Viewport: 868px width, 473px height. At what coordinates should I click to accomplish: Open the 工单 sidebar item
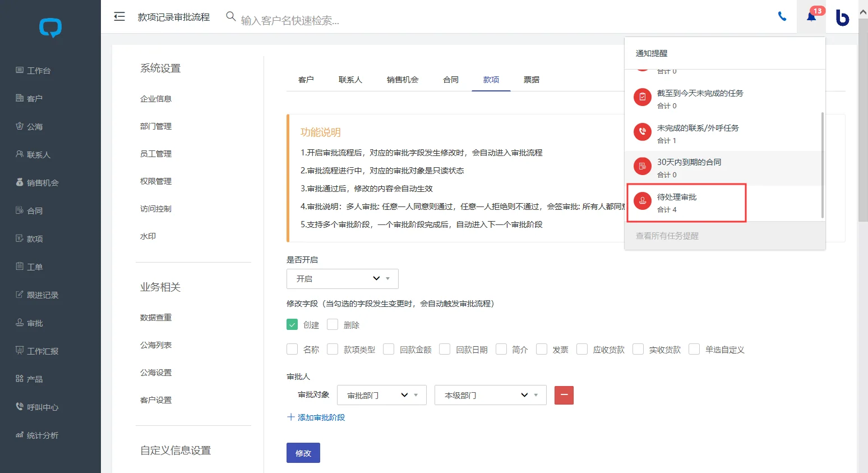[x=29, y=267]
